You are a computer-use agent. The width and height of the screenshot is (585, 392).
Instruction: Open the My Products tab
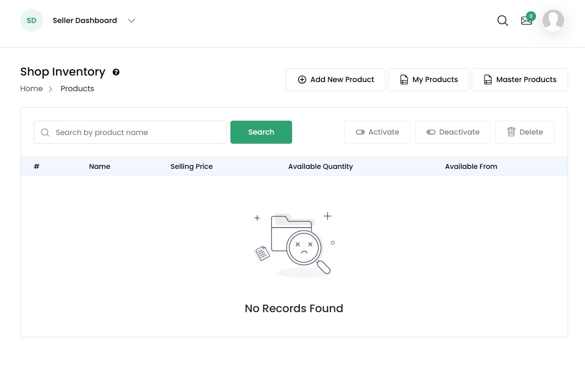click(x=428, y=79)
